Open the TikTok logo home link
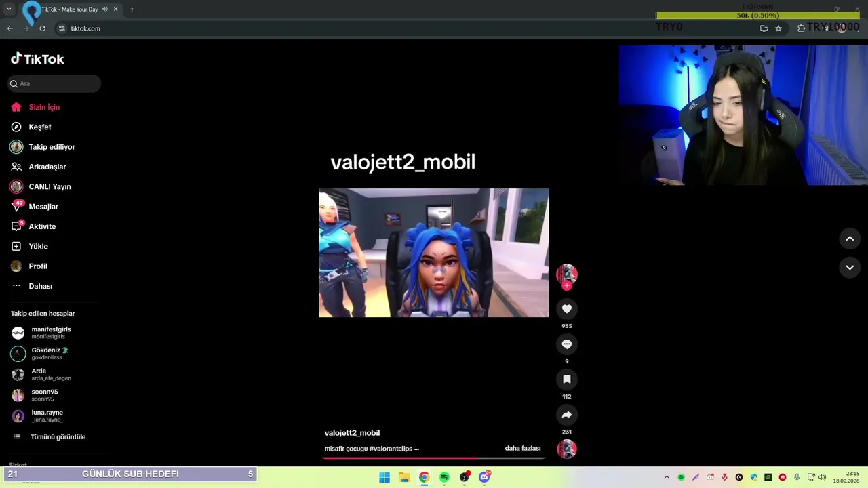This screenshot has height=488, width=868. [37, 59]
